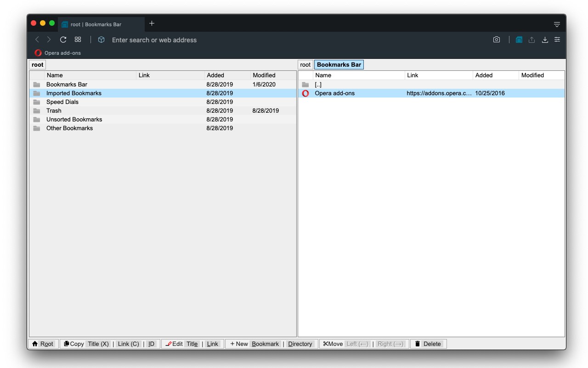This screenshot has height=368, width=588.
Task: Click the Trash folder icon
Action: pos(37,111)
